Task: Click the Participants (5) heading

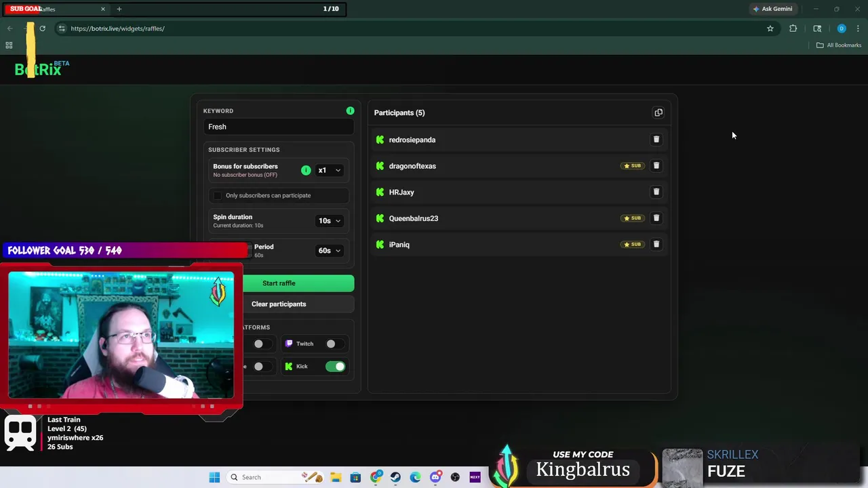Action: coord(399,113)
